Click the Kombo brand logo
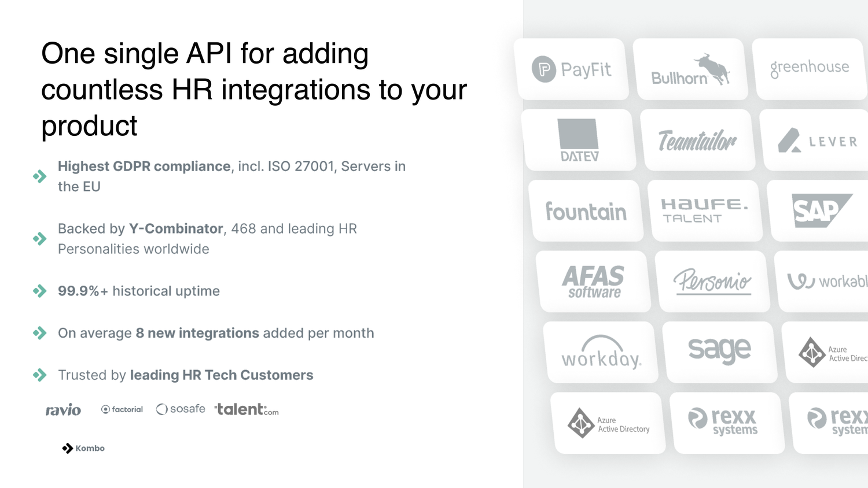868x488 pixels. (x=83, y=448)
